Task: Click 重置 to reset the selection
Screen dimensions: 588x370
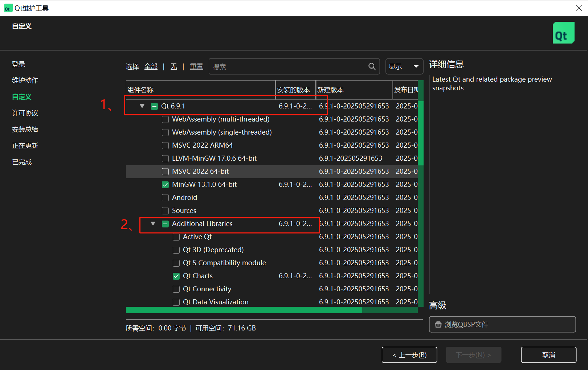Action: tap(196, 66)
